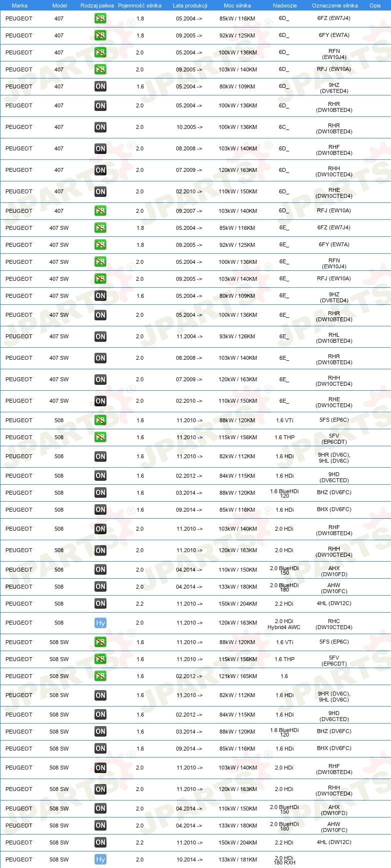Screen dimensions: 391x868
Task: Select BHX (DW6FC) cell in the 508 (non-SW) row
Action: [334, 510]
